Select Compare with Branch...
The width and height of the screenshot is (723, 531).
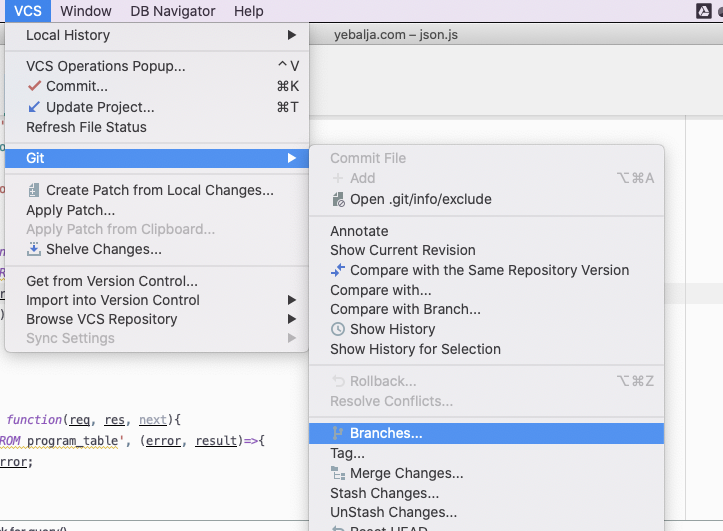486,309
